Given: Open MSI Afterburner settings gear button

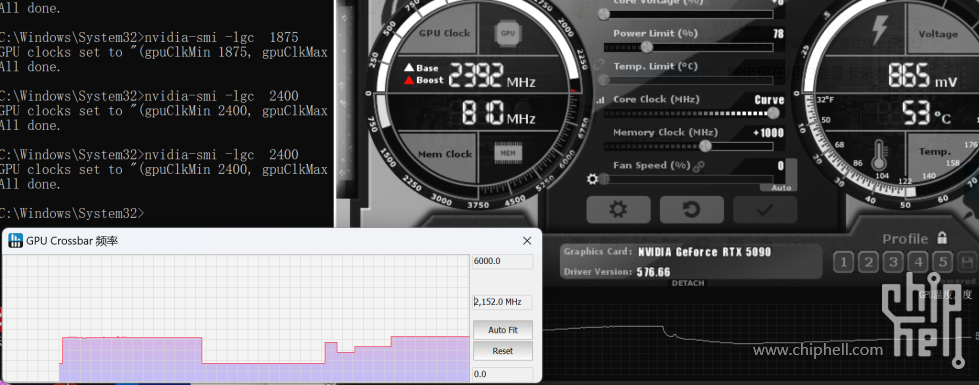Looking at the screenshot, I should click(x=618, y=210).
